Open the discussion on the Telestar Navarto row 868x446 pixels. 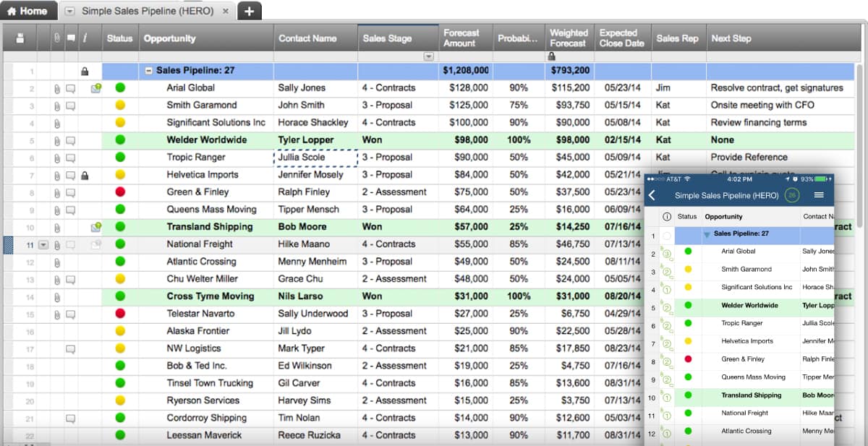click(71, 314)
